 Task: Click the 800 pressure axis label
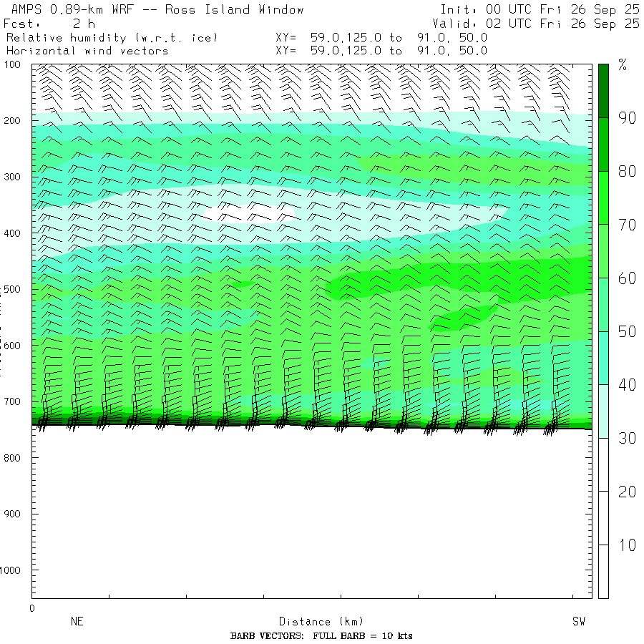[12, 458]
